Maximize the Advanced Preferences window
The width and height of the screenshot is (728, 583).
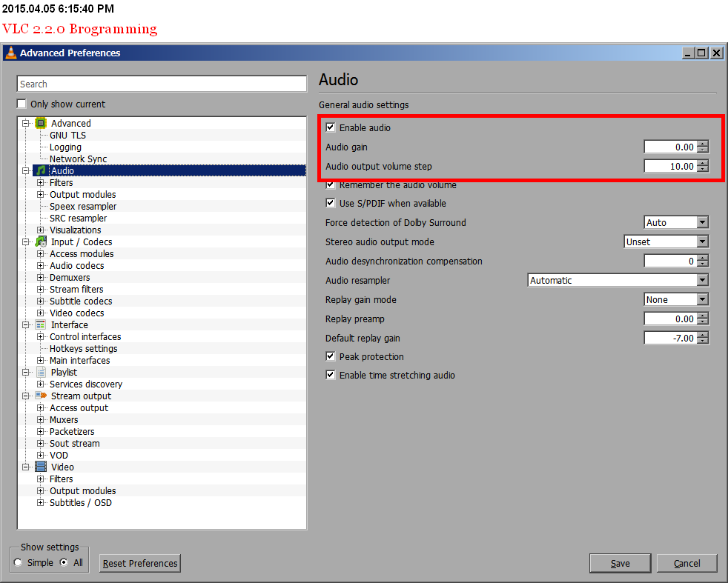coord(701,53)
